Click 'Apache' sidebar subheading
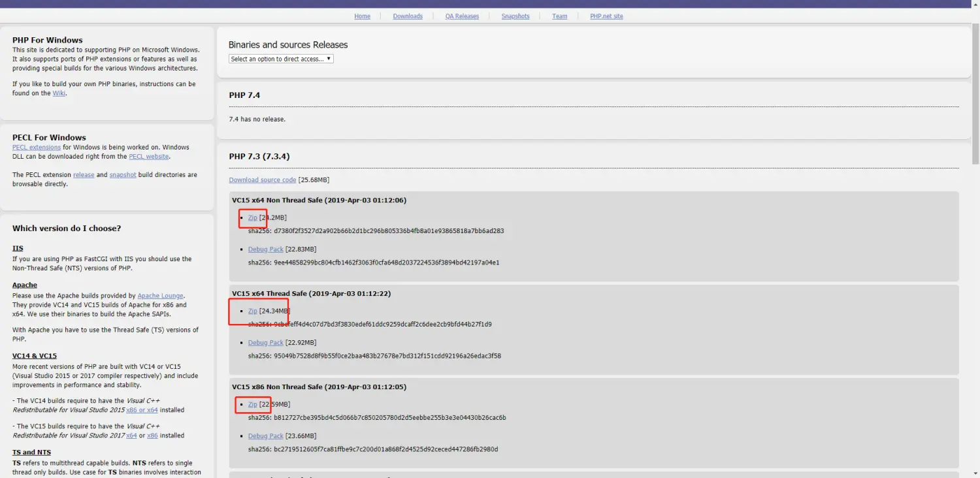This screenshot has width=980, height=478. coord(25,285)
